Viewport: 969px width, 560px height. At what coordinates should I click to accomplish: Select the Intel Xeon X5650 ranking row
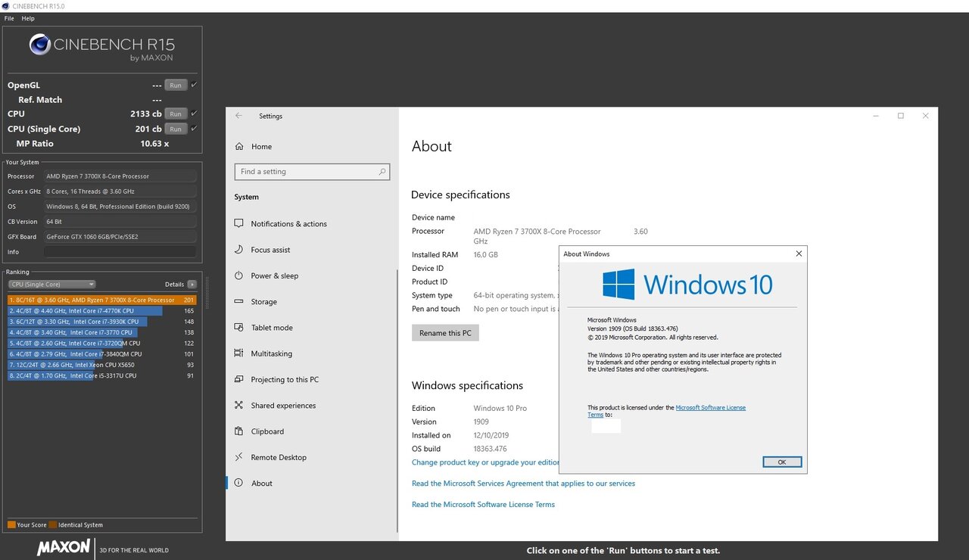coord(101,365)
